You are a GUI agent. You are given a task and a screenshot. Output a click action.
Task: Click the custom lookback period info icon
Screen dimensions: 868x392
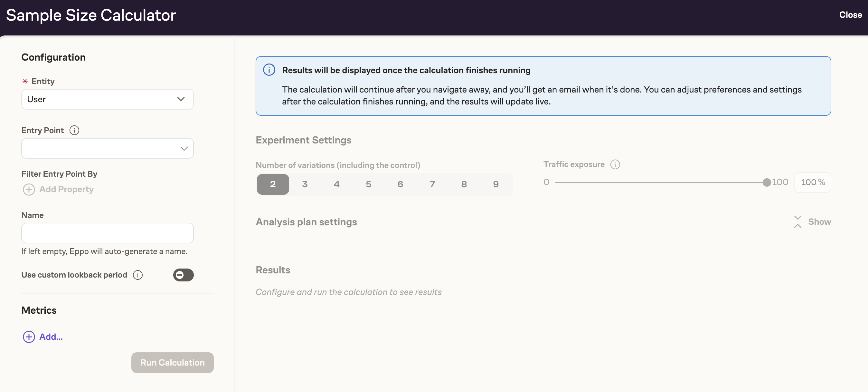tap(138, 275)
